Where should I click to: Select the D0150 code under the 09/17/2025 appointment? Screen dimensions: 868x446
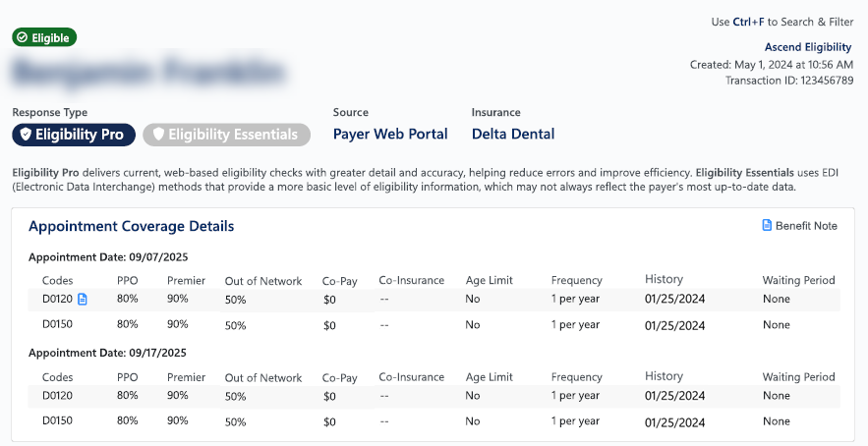click(58, 420)
